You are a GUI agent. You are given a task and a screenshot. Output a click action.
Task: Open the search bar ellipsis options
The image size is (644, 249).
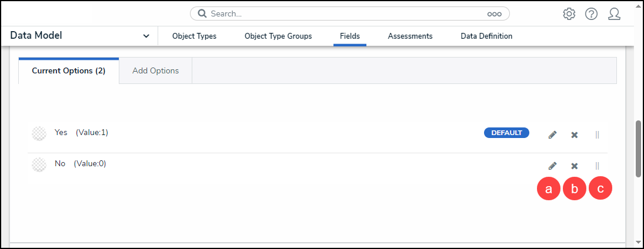click(493, 14)
